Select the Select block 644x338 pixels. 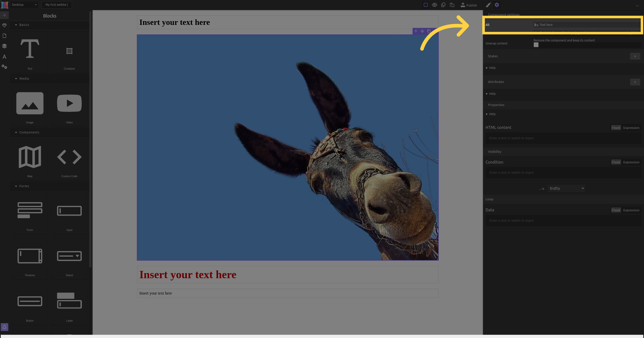(x=69, y=259)
